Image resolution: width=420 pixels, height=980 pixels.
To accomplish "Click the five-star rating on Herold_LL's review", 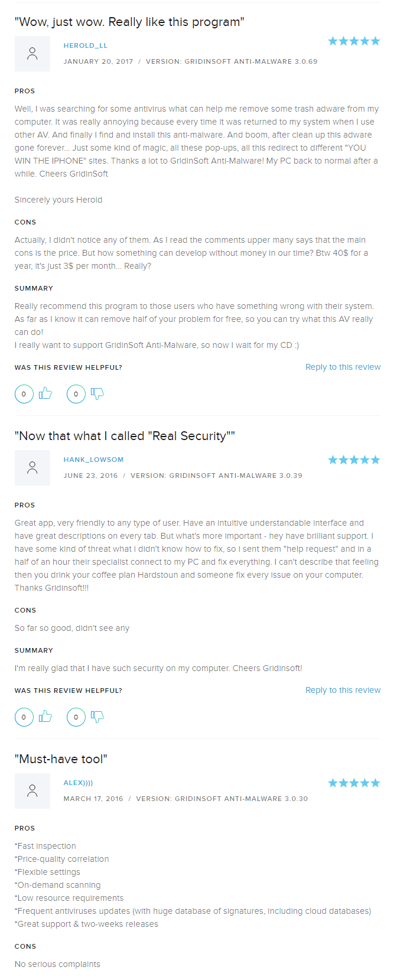I will [x=354, y=41].
